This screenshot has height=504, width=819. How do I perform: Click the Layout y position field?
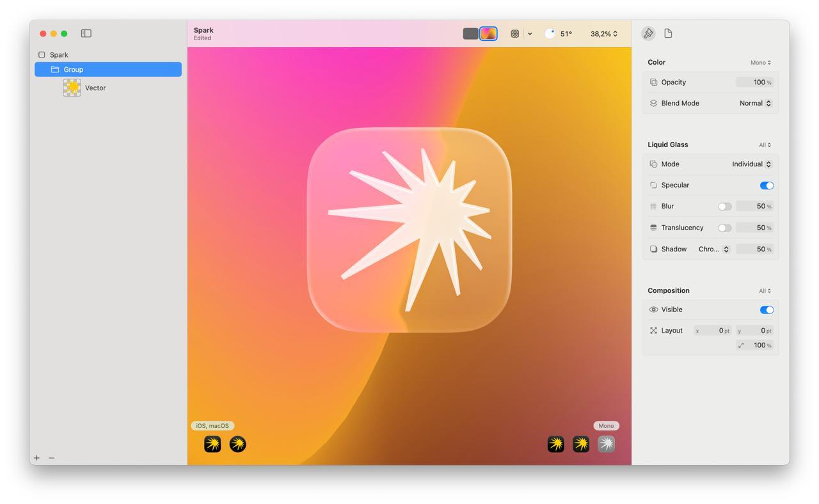click(x=754, y=331)
